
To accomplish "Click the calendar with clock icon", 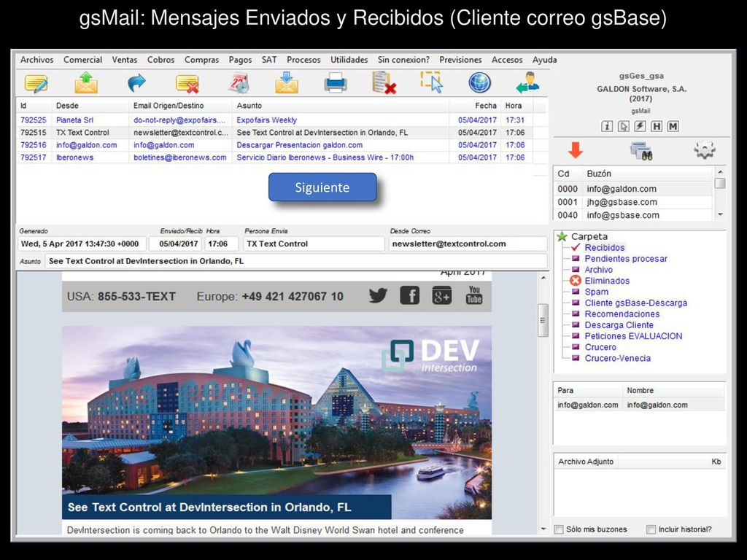I will click(239, 82).
